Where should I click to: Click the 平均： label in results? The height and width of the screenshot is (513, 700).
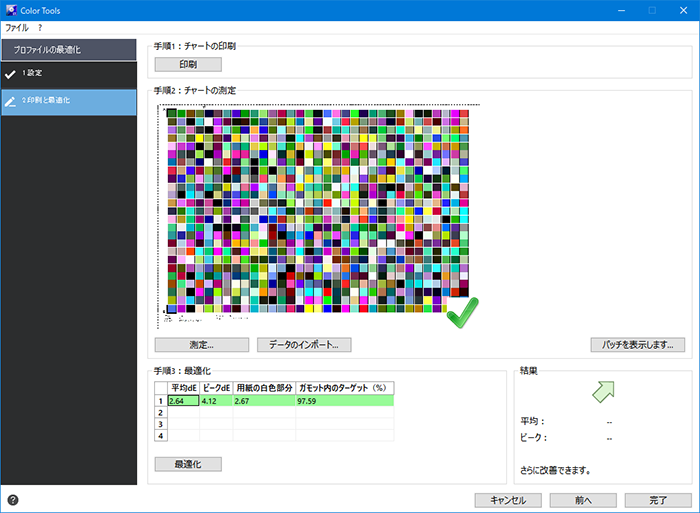tap(532, 421)
